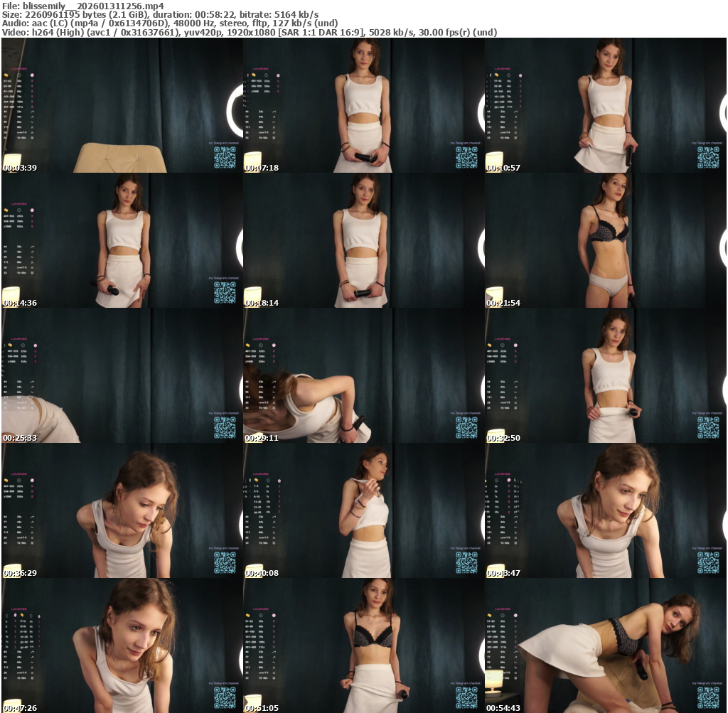This screenshot has width=728, height=713.
Task: Select the thumbnail stamped 00:18:14
Action: point(363,240)
